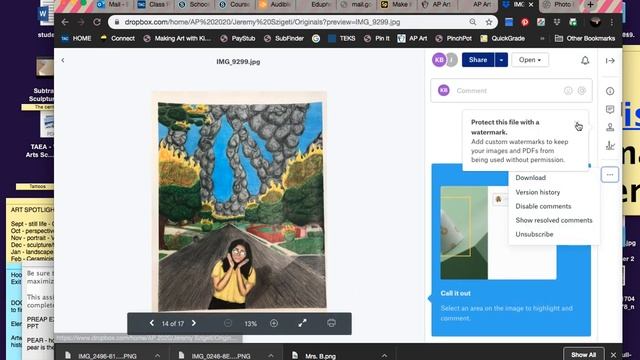Screen dimensions: 640x360
Task: Open the Connect bookmark
Action: coord(118,38)
